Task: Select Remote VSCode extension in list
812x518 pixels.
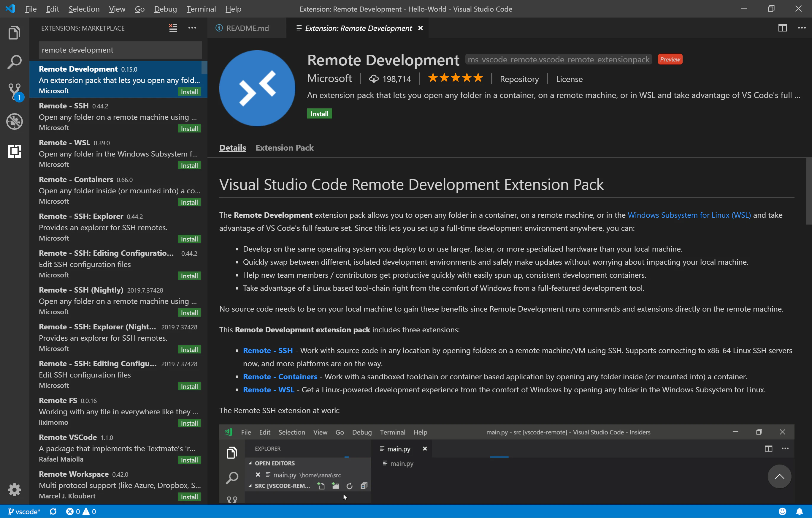Action: pyautogui.click(x=118, y=448)
